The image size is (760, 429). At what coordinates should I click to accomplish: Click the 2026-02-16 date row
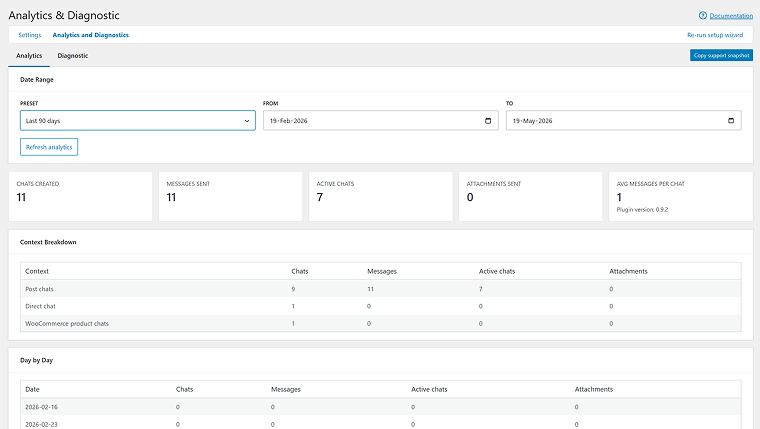380,407
